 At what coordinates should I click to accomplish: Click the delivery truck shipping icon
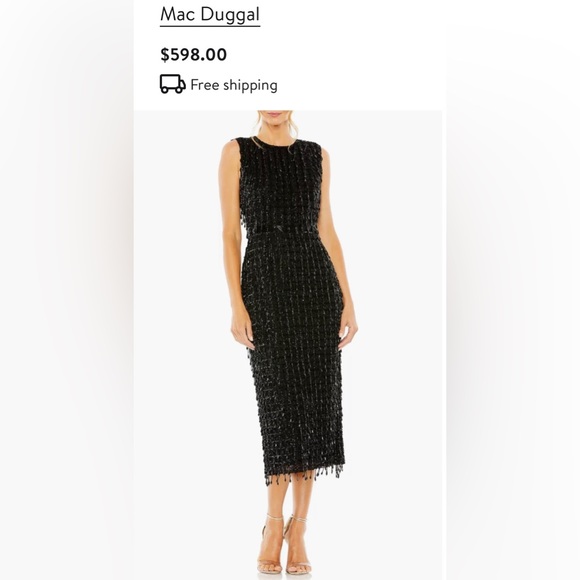[x=172, y=84]
